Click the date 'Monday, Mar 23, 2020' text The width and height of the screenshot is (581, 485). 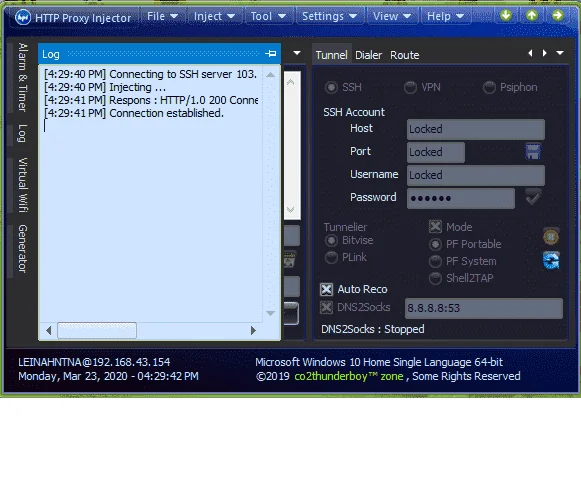click(x=72, y=376)
